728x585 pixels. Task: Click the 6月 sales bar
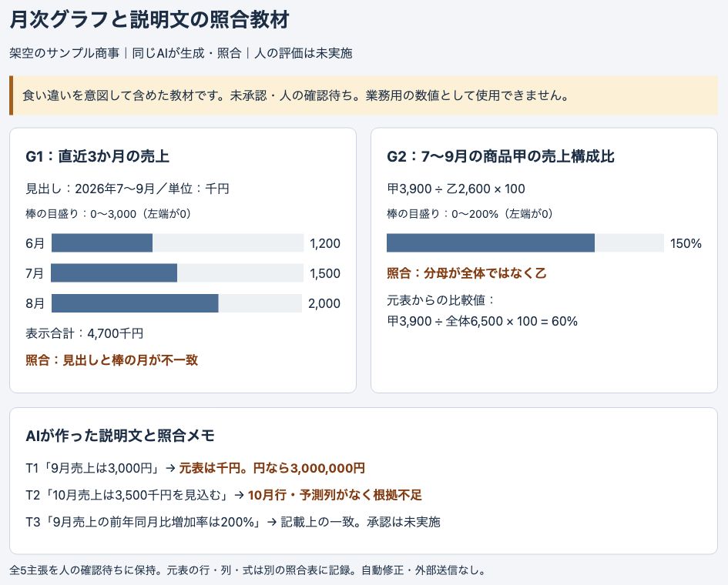click(x=102, y=243)
